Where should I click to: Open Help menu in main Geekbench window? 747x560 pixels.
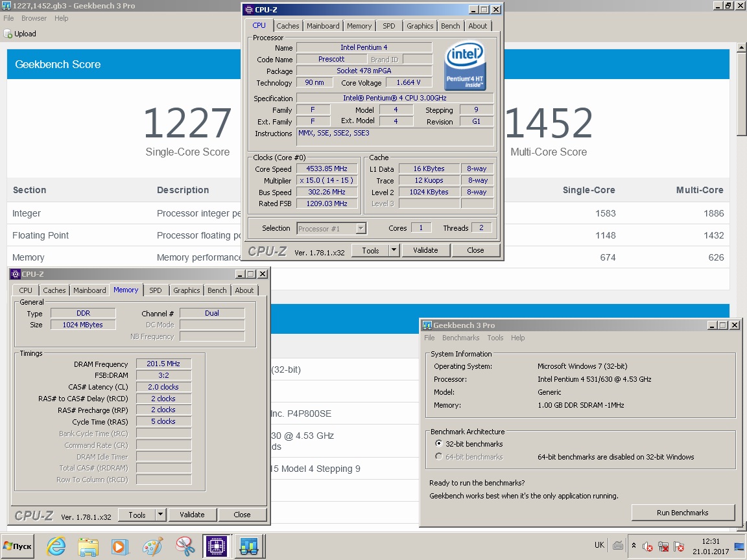[61, 18]
